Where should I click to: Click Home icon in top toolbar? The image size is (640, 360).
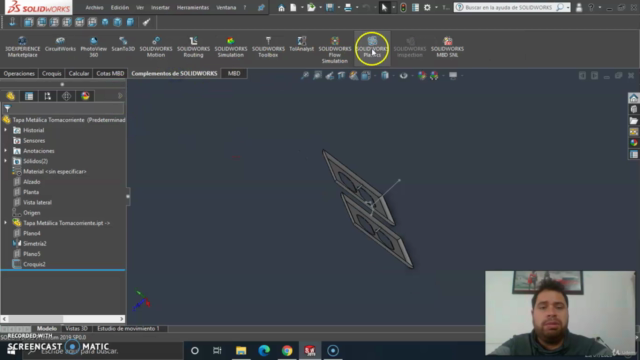(x=281, y=7)
